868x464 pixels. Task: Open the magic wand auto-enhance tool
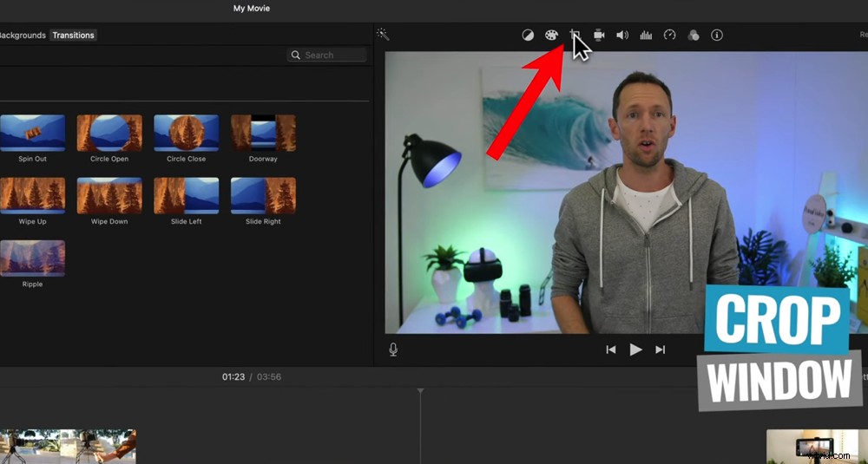click(383, 35)
